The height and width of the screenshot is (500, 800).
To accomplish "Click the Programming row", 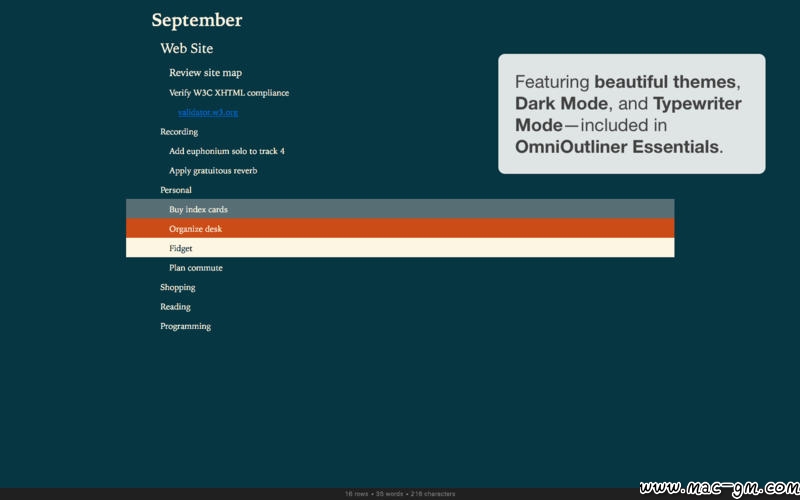I will click(x=186, y=326).
